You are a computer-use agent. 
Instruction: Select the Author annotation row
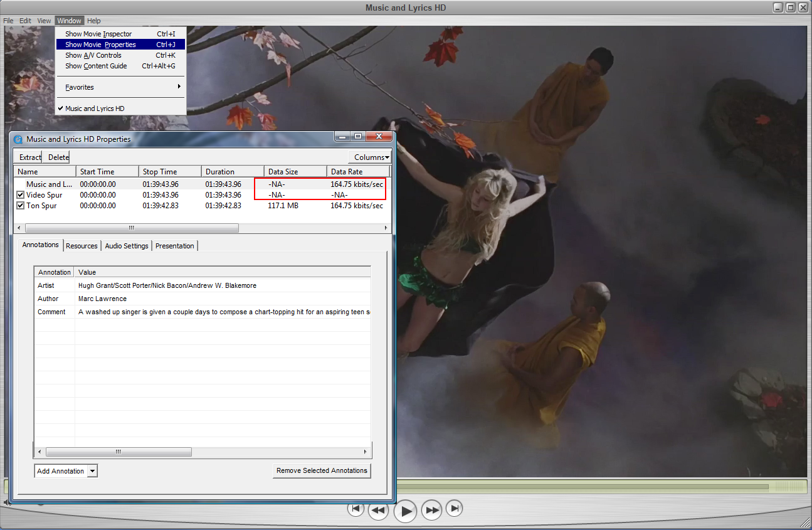[x=203, y=299]
